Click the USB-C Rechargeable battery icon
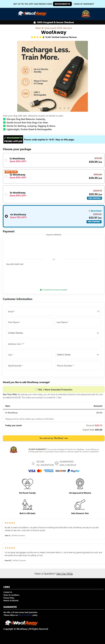105x644 pixels. (x=25, y=94)
